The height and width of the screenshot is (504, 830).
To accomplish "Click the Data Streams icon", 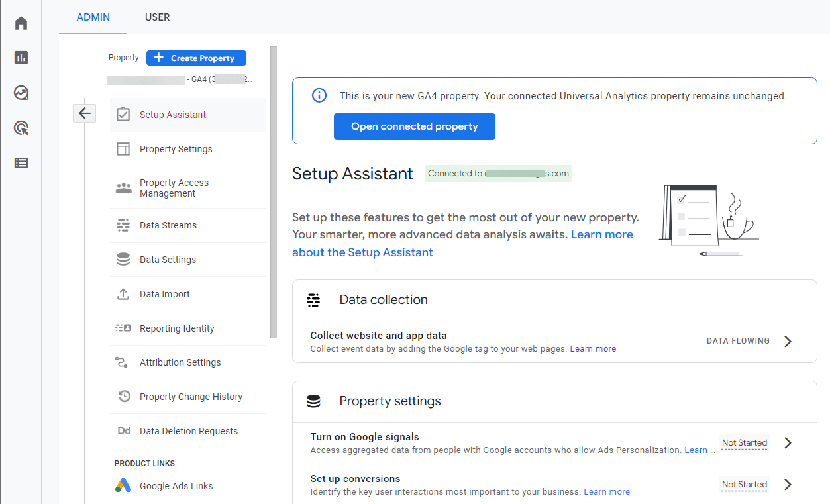I will [x=123, y=225].
